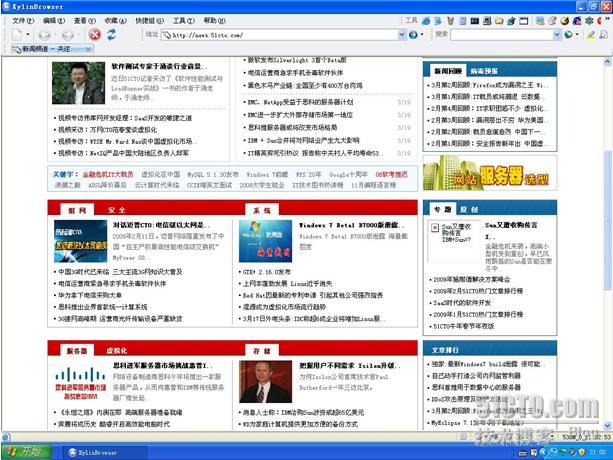Click the magnifier find-in-page icon

[x=603, y=35]
